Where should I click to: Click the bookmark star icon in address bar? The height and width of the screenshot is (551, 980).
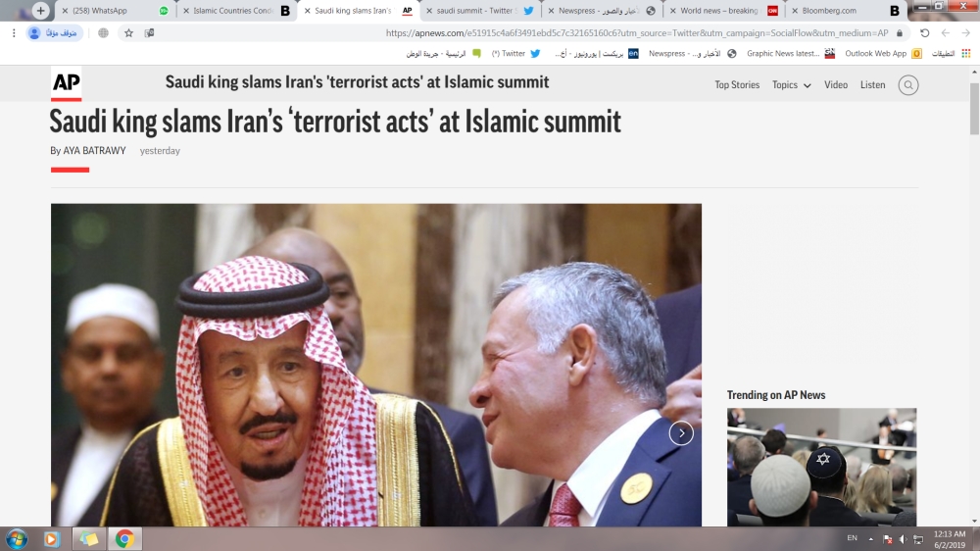128,33
